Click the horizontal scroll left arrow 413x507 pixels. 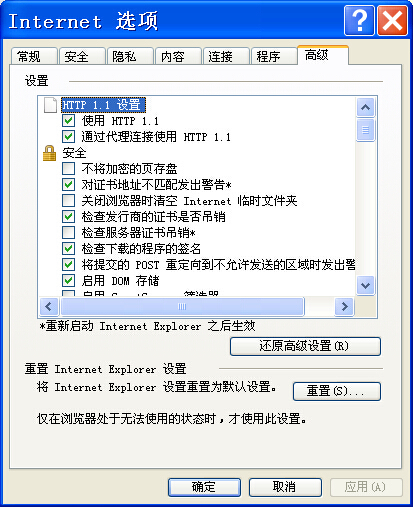(x=49, y=306)
